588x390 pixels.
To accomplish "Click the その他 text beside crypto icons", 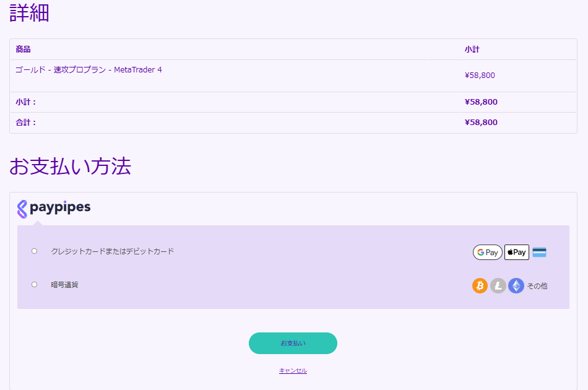I will tap(537, 286).
